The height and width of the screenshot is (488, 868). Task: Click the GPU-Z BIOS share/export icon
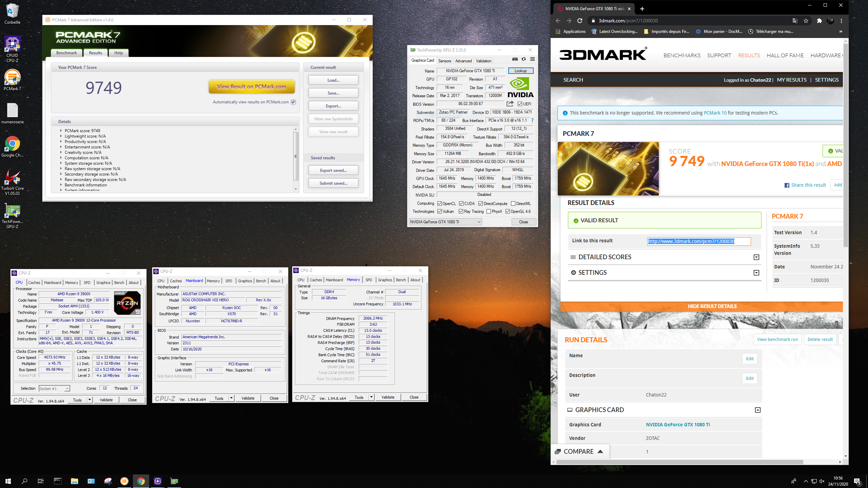510,104
